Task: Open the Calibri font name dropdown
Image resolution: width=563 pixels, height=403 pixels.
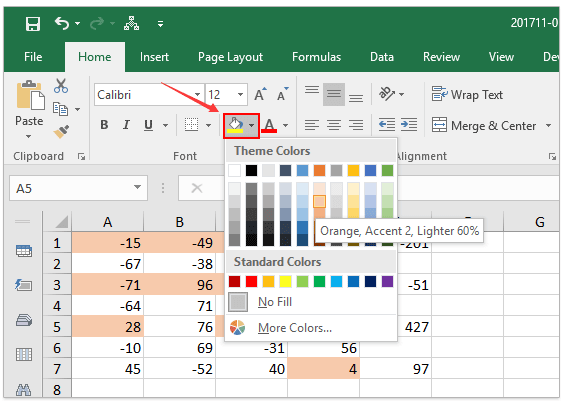Action: (x=197, y=94)
